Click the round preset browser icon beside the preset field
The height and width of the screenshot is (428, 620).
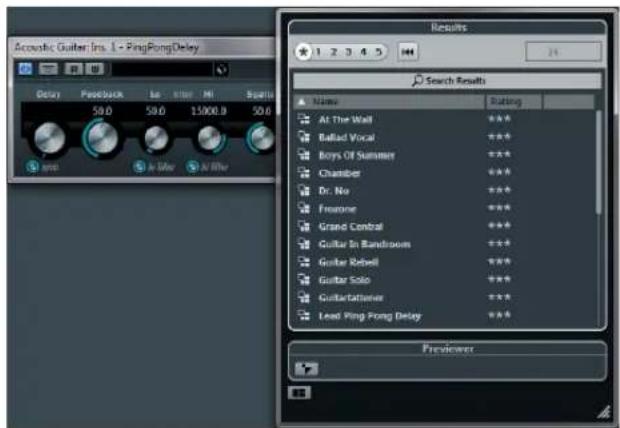pos(221,70)
